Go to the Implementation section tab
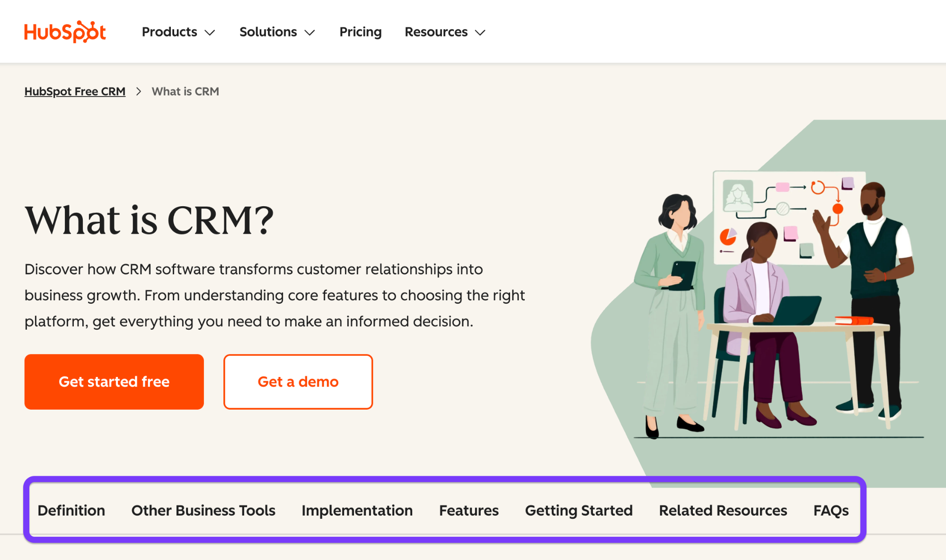The width and height of the screenshot is (946, 560). point(357,510)
